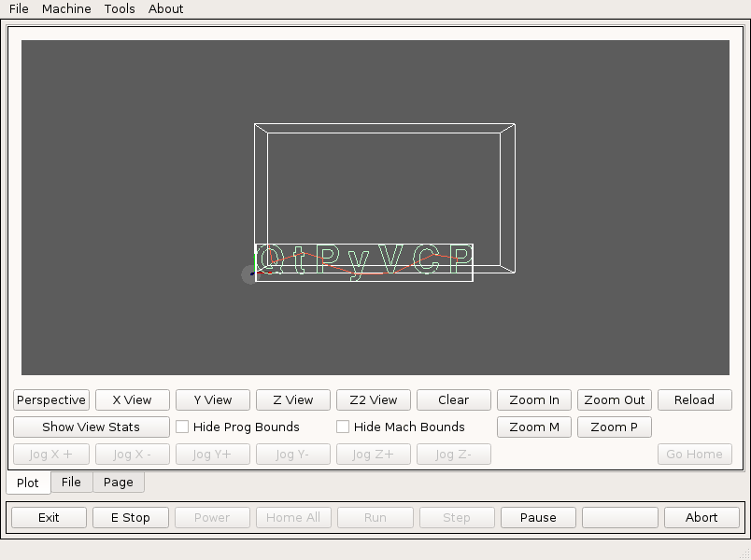Click the tool cone marker at plot origin
Screen dimensions: 751x560
click(x=249, y=274)
